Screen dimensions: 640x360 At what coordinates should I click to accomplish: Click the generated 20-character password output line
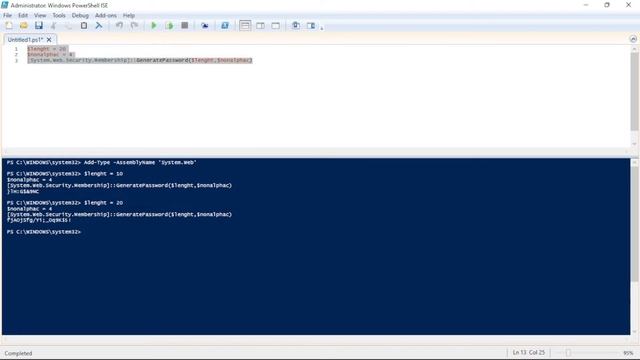pos(39,220)
